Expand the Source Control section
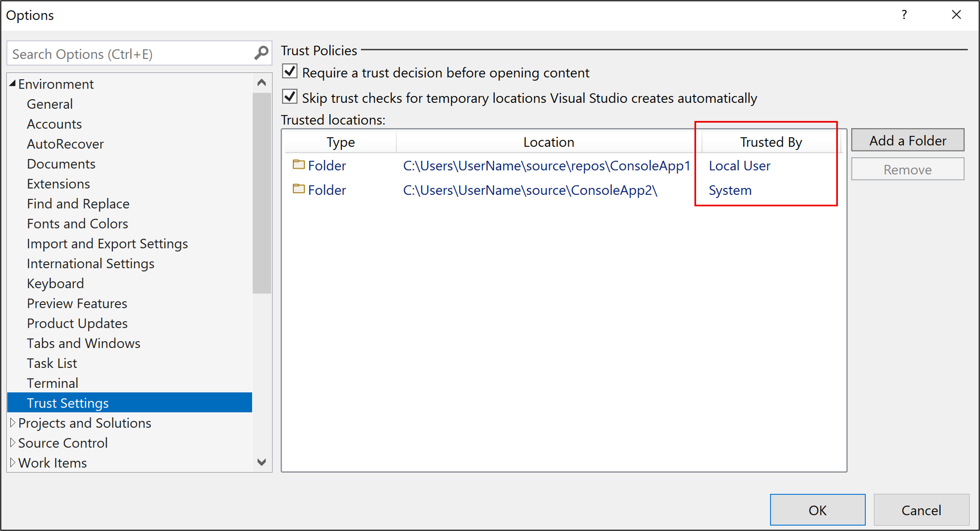Image resolution: width=980 pixels, height=531 pixels. [12, 442]
